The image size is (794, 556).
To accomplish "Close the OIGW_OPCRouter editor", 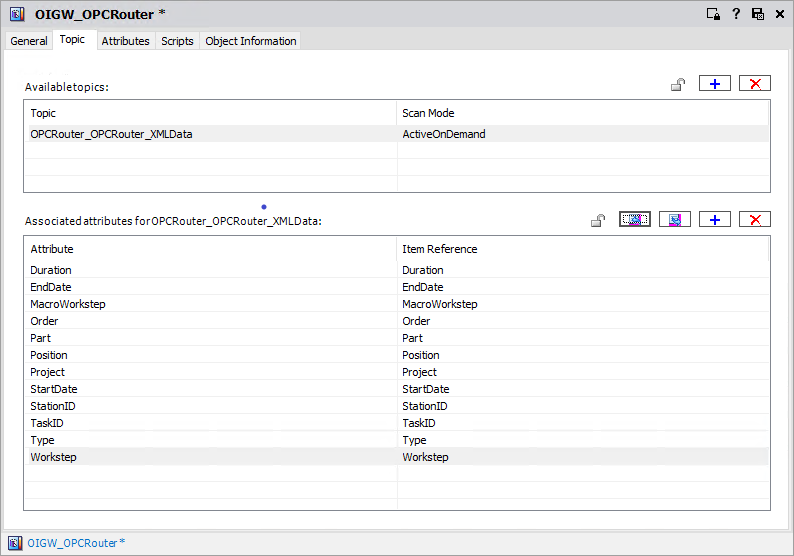I will coord(780,14).
